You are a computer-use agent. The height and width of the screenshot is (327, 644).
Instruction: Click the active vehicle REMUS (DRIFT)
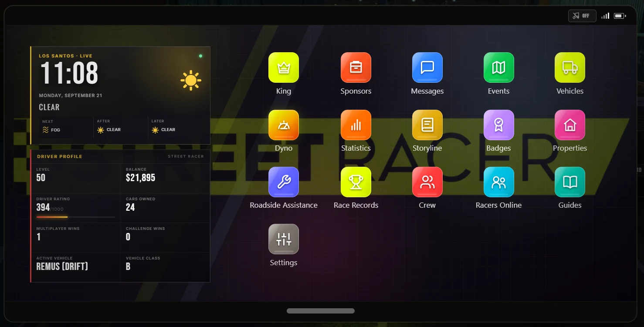click(x=62, y=266)
